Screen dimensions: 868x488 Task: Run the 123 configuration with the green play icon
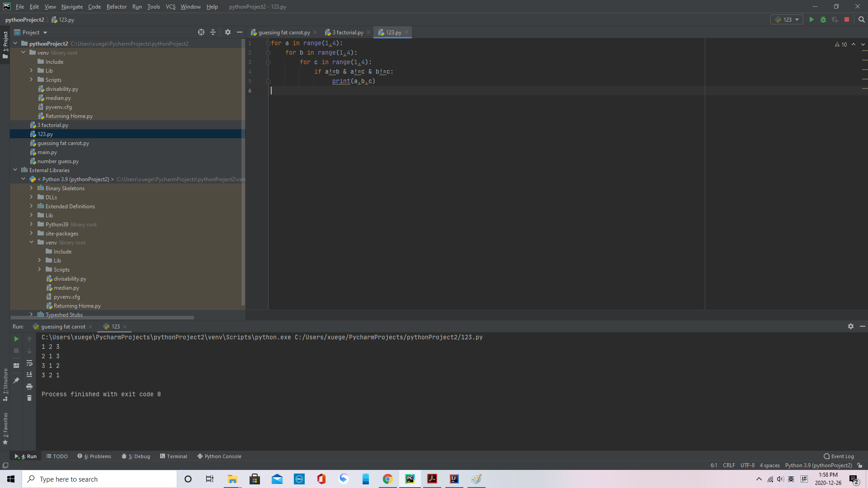(x=811, y=19)
